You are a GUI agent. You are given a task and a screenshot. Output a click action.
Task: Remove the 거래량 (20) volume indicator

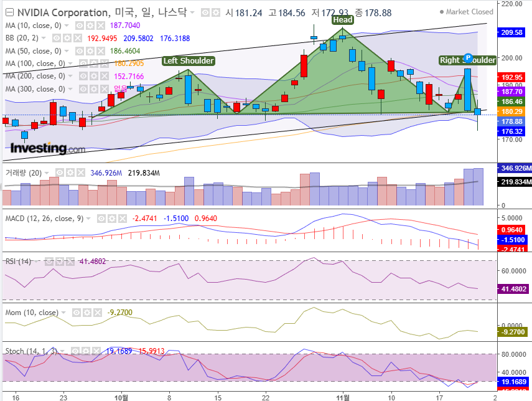[x=80, y=173]
